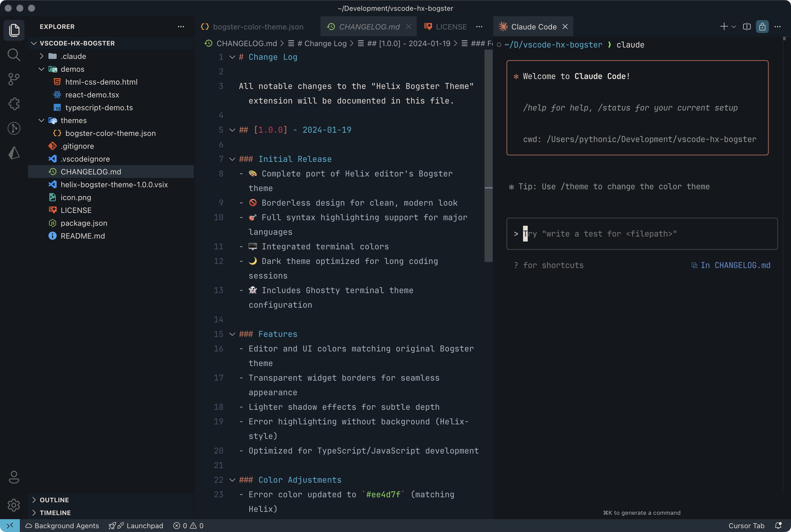Click the remote window status icon
The width and height of the screenshot is (791, 532).
(x=10, y=526)
